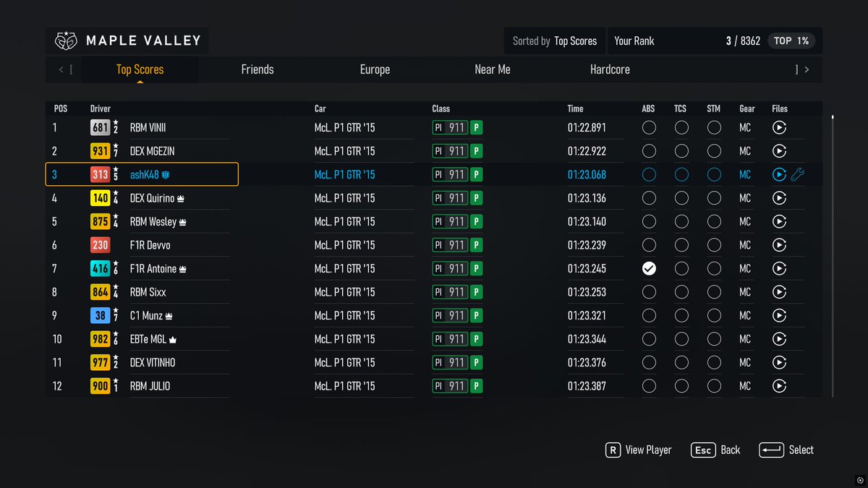Click STM circle for C1 Munz
Viewport: 868px width, 488px height.
(x=714, y=315)
